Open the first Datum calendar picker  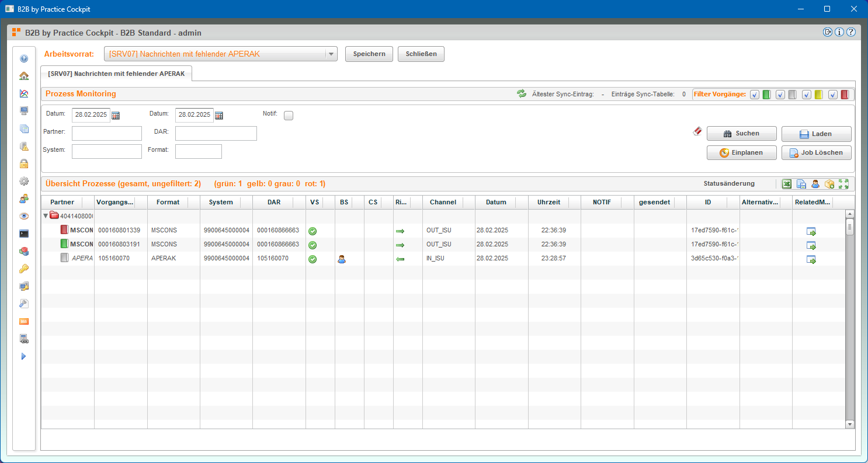click(116, 116)
